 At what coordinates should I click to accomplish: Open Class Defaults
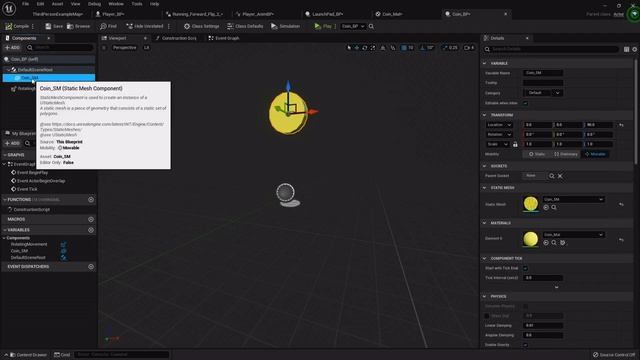pos(245,26)
